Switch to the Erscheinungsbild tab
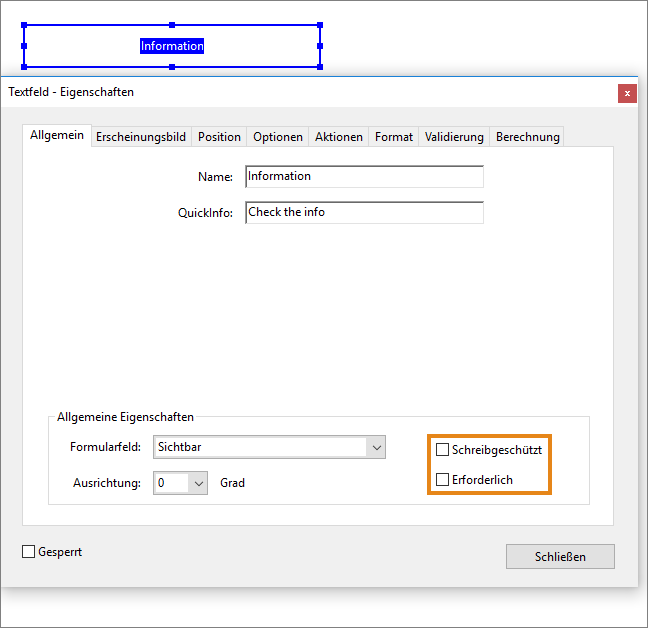 pos(140,137)
